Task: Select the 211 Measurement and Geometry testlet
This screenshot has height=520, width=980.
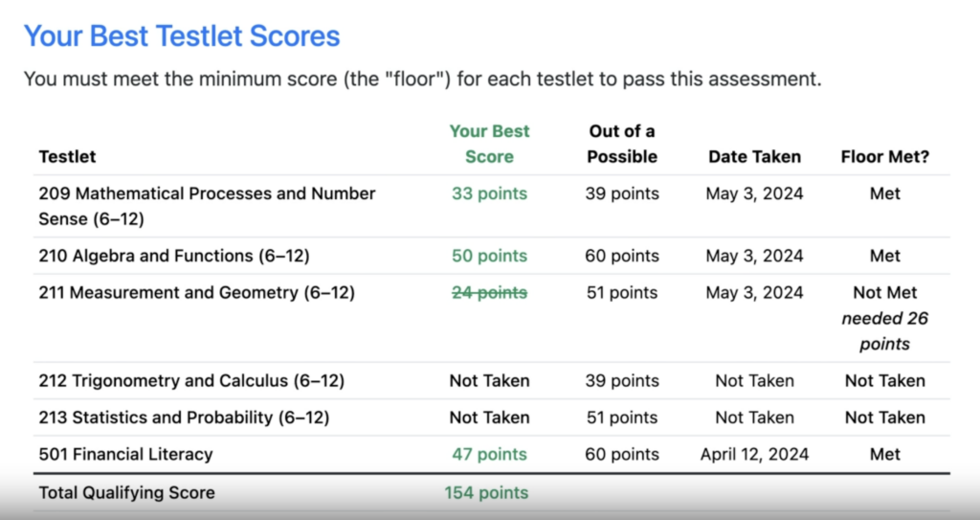Action: (x=196, y=292)
